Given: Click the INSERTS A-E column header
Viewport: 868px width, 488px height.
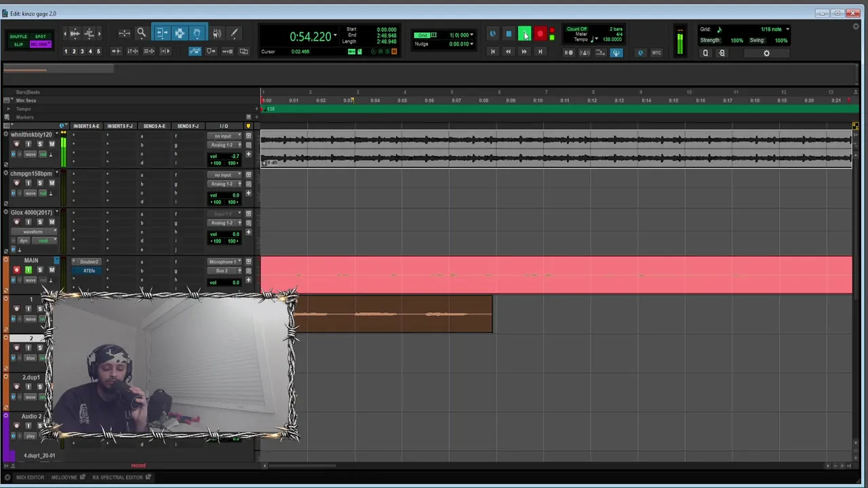Looking at the screenshot, I should [x=86, y=126].
